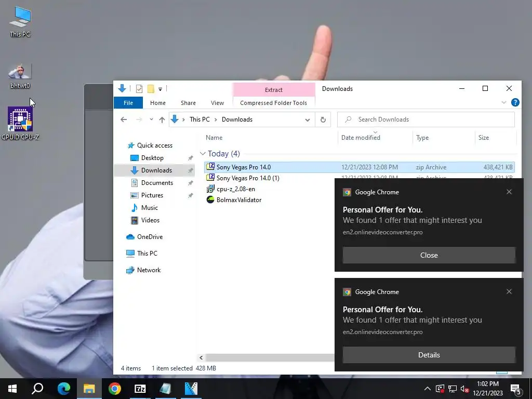Switch to the Share ribbon tab
The image size is (532, 399).
(x=188, y=103)
